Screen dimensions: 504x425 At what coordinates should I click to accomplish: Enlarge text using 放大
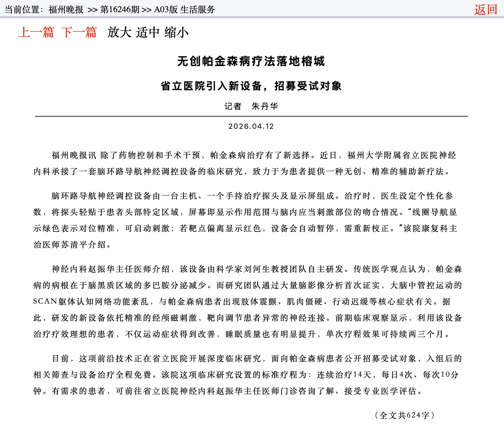click(x=119, y=33)
